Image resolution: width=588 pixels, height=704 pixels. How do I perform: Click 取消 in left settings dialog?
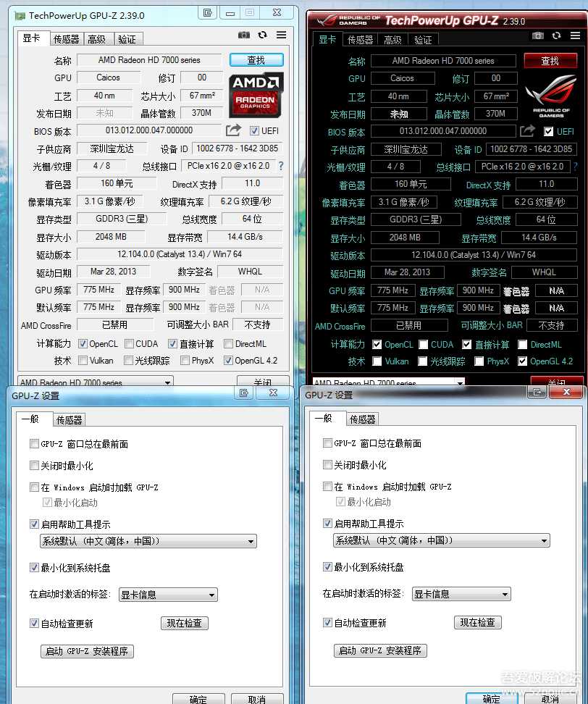point(257,699)
